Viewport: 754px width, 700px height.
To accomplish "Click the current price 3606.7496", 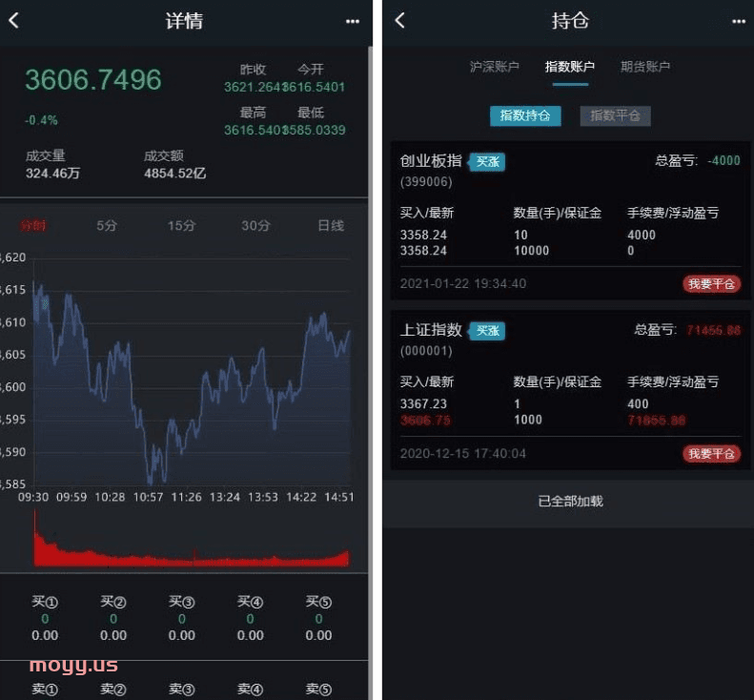I will tap(93, 79).
